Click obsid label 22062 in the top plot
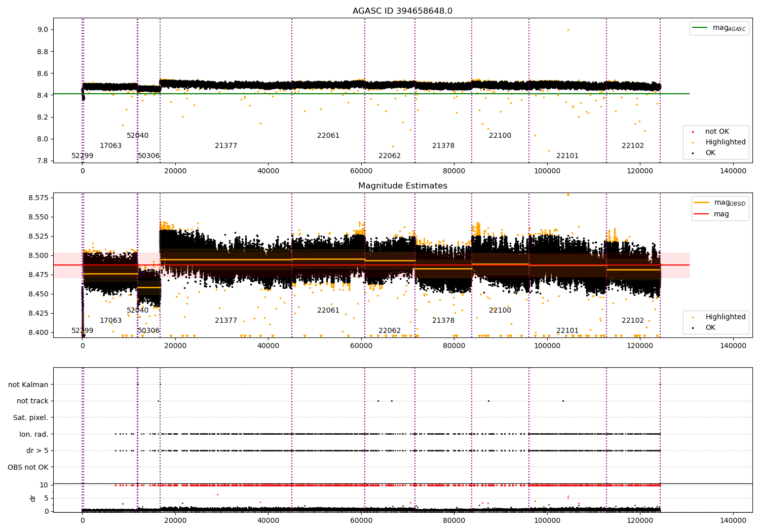Viewport: 760px width, 532px height. (390, 156)
